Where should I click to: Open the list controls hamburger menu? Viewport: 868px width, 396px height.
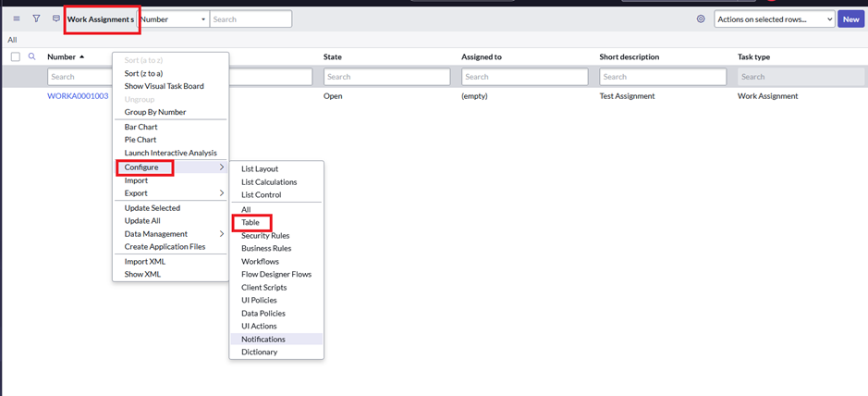[16, 19]
